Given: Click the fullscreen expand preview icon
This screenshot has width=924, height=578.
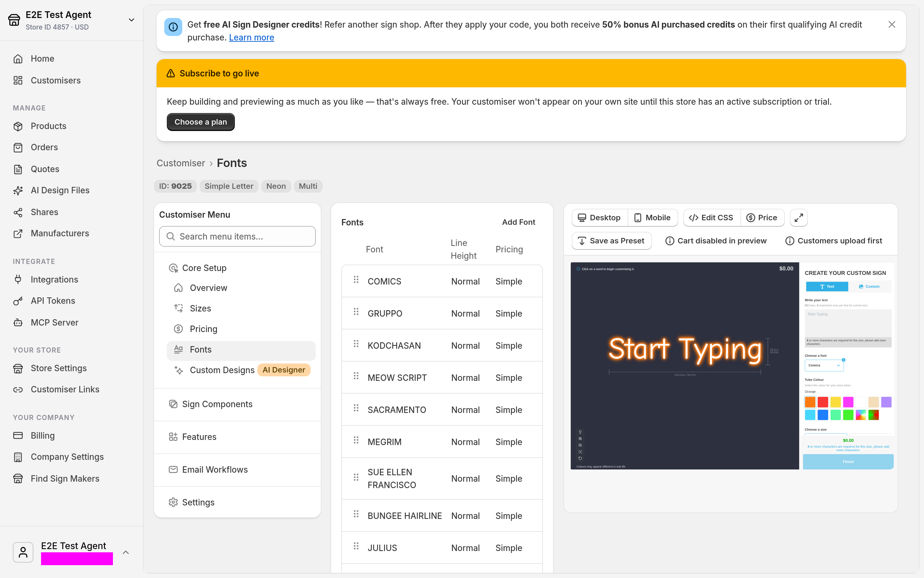Looking at the screenshot, I should 798,217.
